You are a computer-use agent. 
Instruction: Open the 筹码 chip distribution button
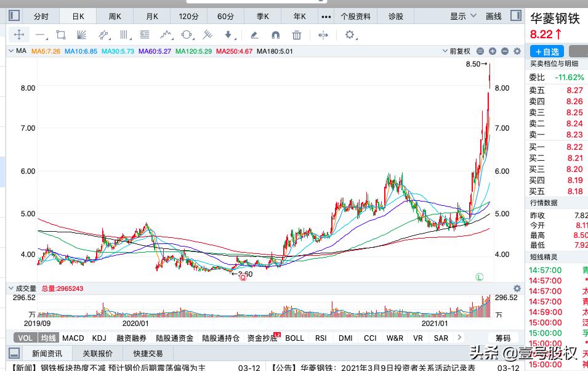click(x=503, y=338)
